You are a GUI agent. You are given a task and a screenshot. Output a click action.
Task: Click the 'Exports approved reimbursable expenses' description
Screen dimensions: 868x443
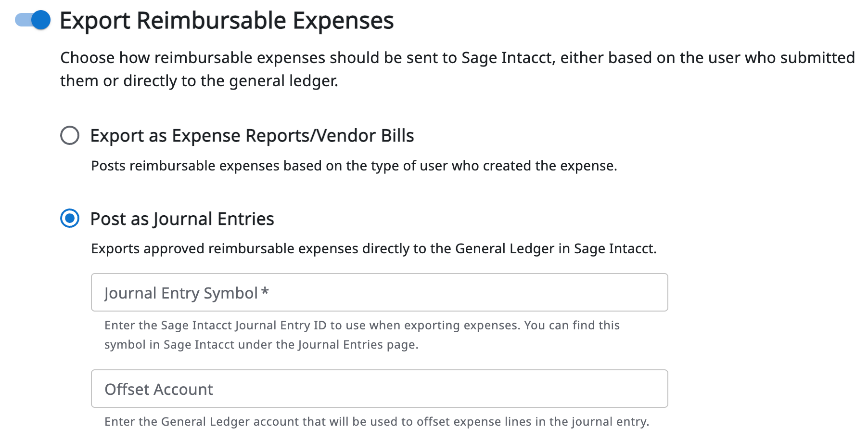click(x=373, y=248)
